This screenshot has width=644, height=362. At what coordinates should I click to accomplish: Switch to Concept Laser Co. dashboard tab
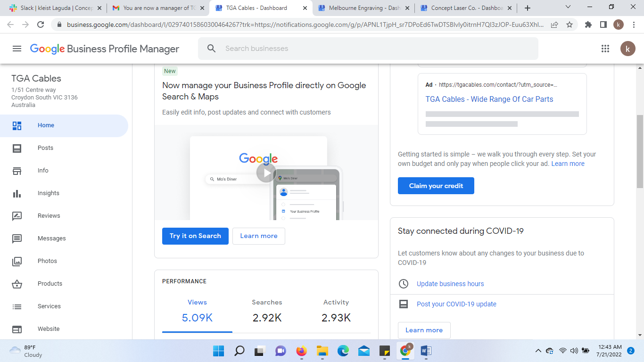466,8
